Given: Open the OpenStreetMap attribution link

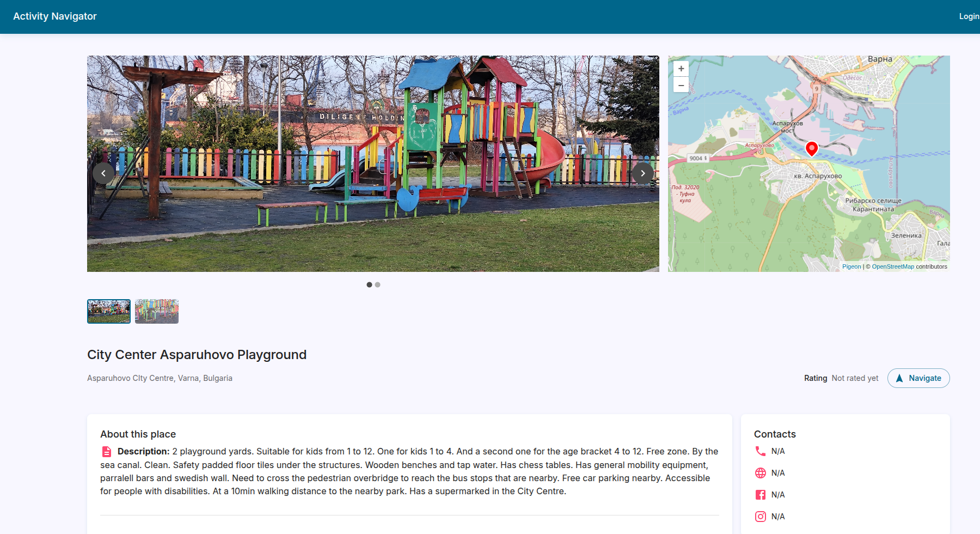Looking at the screenshot, I should click(893, 266).
